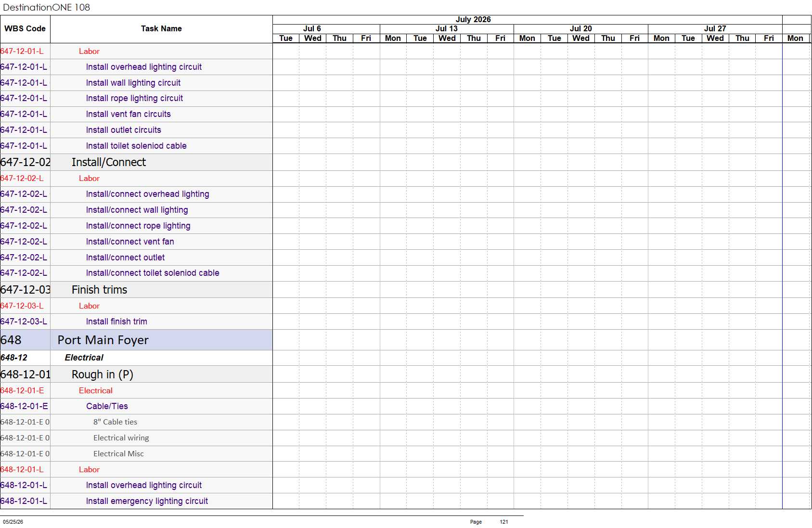Click the Task Name column header

click(x=161, y=29)
